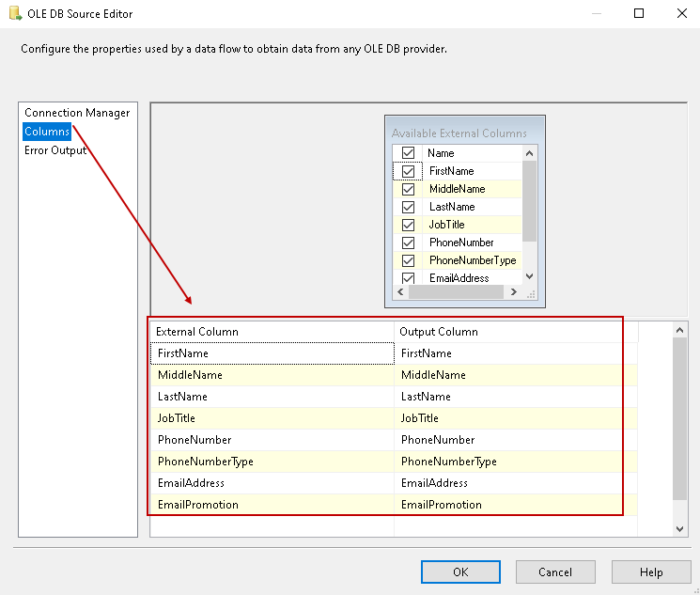Click the OLE DB Source Editor title icon
Image resolution: width=700 pixels, height=595 pixels.
[16, 13]
